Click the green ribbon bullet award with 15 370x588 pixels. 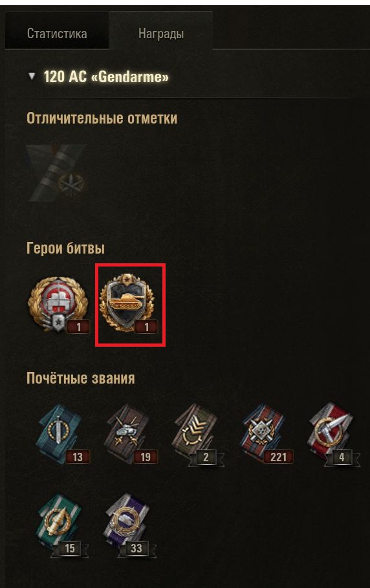click(61, 525)
